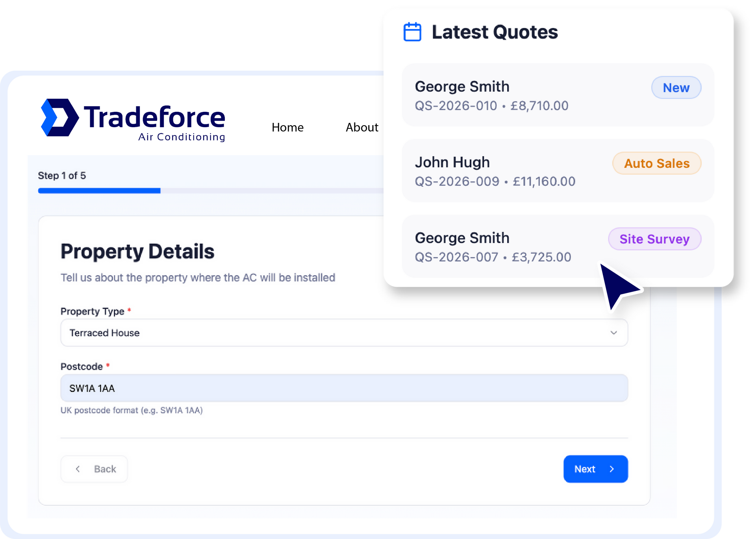Viewport: 756px width, 539px height.
Task: Focus the Postcode input field
Action: coord(344,388)
